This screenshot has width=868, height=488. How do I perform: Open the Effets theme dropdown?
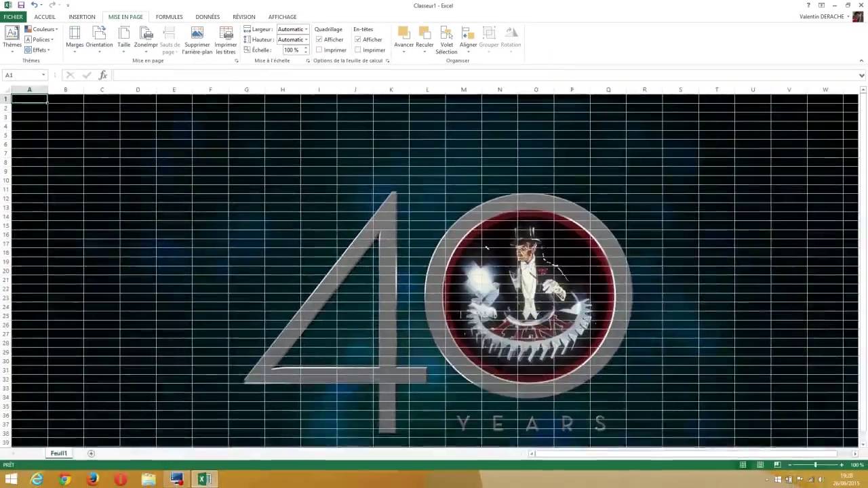[x=37, y=49]
